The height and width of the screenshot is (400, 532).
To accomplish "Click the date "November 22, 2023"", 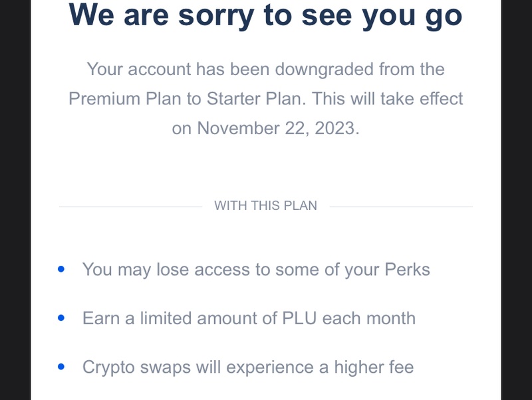I will [276, 129].
